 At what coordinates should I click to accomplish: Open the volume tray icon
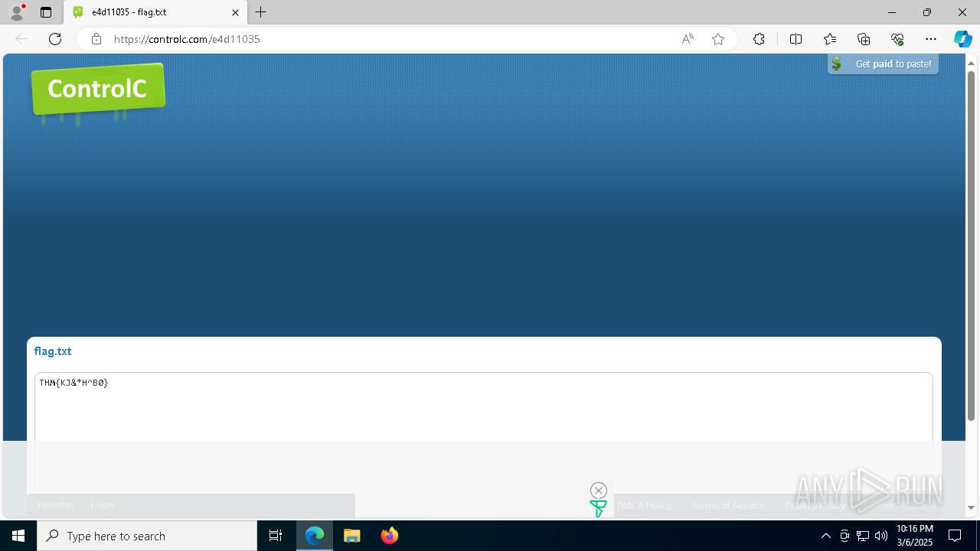[x=881, y=536]
